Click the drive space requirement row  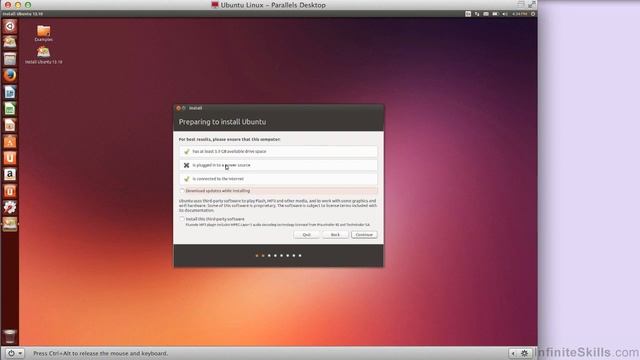278,151
